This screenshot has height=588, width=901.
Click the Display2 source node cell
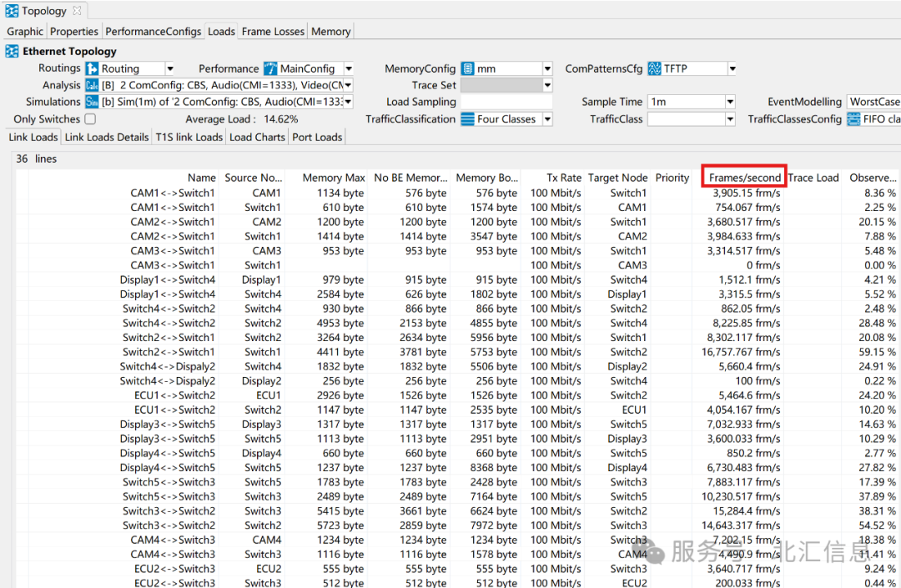261,380
